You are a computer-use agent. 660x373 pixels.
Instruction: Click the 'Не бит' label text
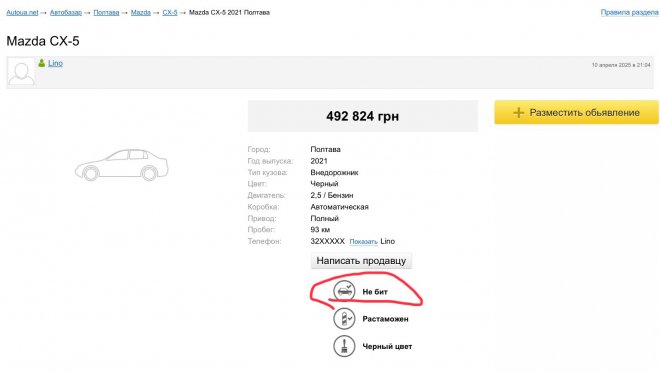pyautogui.click(x=375, y=291)
